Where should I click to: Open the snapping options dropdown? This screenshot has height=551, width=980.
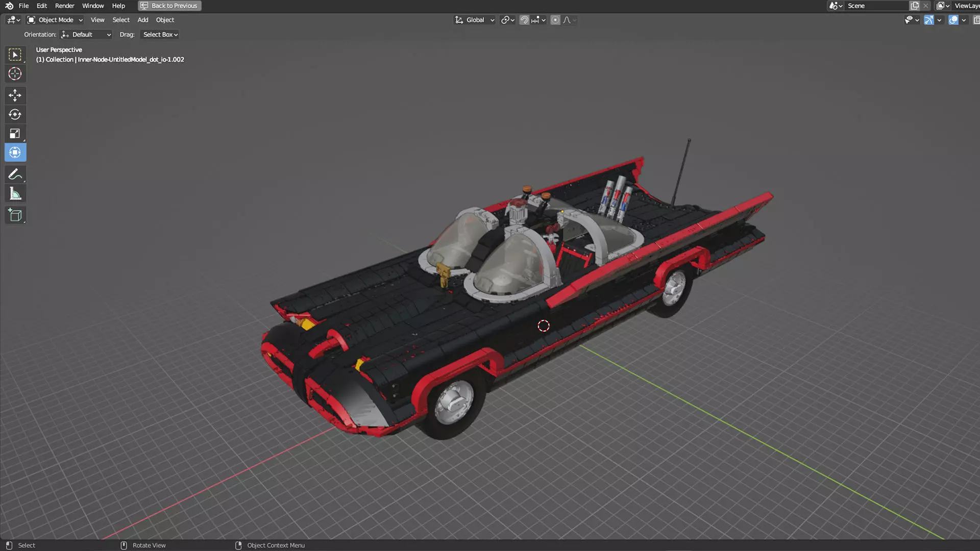pos(538,20)
